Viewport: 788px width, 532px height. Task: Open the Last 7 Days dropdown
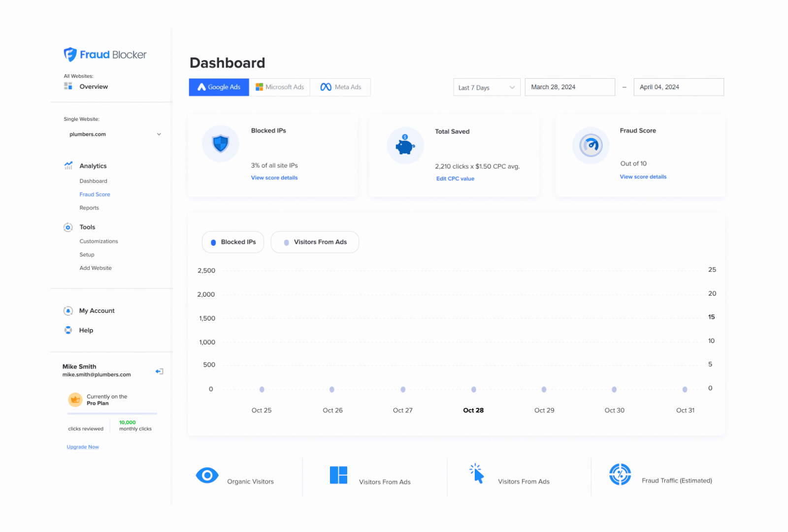coord(486,87)
